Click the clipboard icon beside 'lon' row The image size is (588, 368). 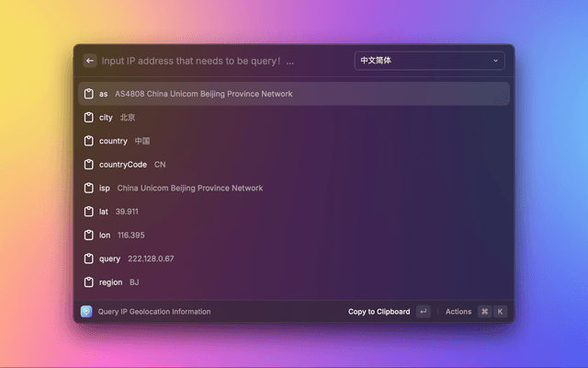tap(89, 235)
